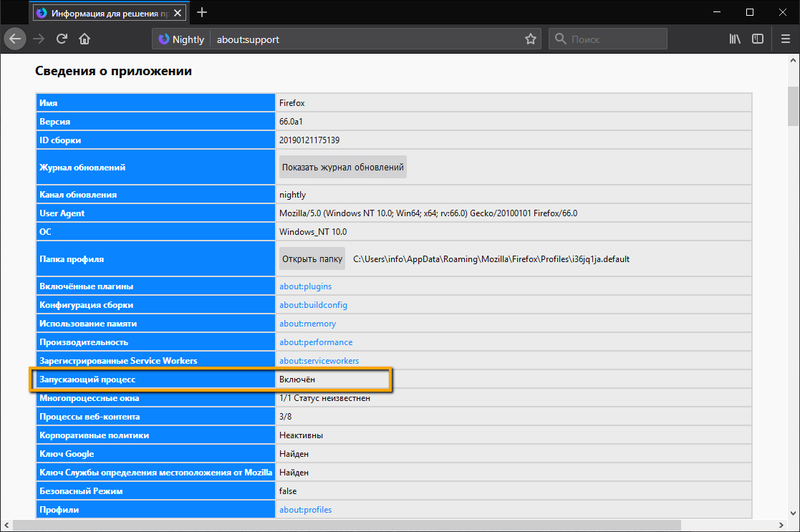Open the Firefox hamburger menu
Image resolution: width=800 pixels, height=532 pixels.
[x=785, y=39]
